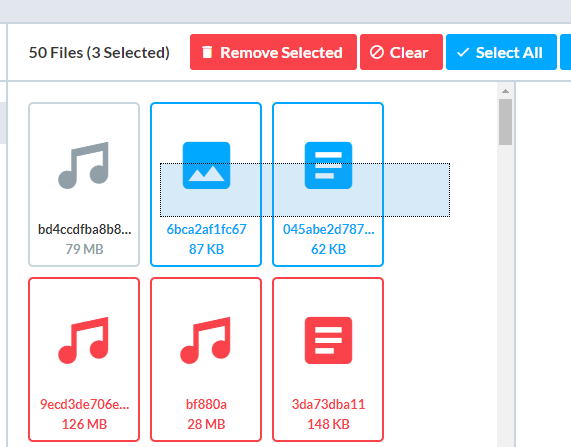Click the 6bca2af1fc67 file name label
Image resolution: width=571 pixels, height=447 pixels.
click(206, 230)
